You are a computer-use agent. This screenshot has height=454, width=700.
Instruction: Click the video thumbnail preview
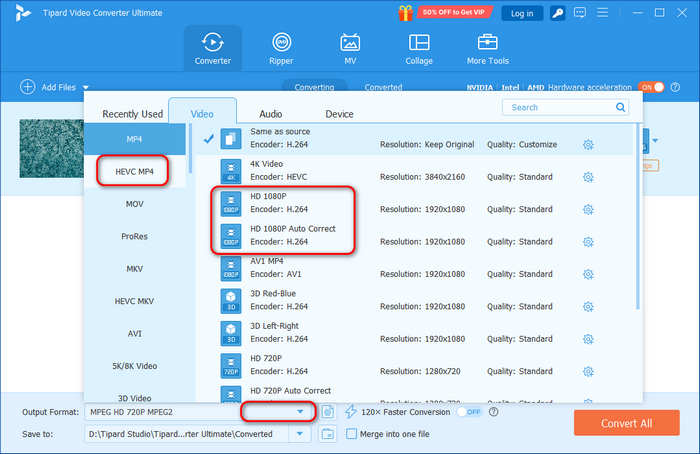(x=51, y=149)
